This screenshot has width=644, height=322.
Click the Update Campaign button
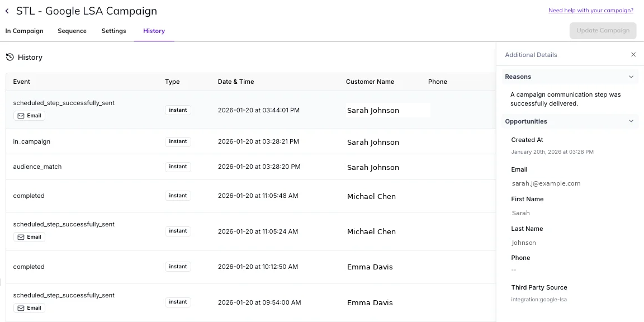pos(603,31)
